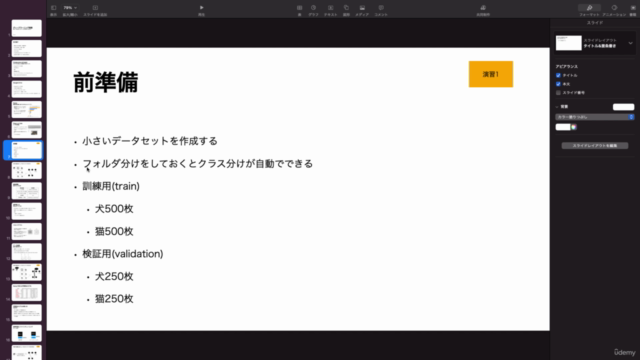The height and width of the screenshot is (360, 640).
Task: Click the bullet 検証用(validation)
Action: pyautogui.click(x=123, y=254)
